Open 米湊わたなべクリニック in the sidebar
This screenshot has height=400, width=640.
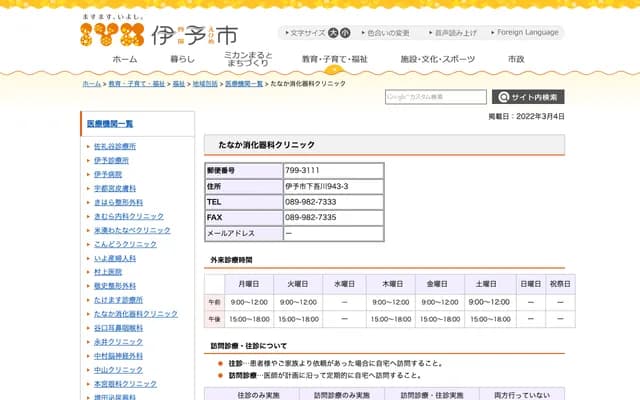pyautogui.click(x=132, y=230)
